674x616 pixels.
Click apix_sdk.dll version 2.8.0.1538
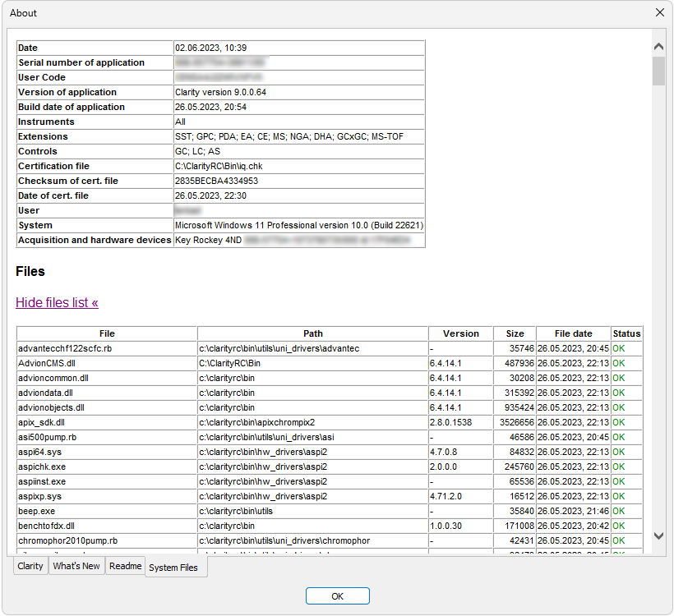coord(450,422)
